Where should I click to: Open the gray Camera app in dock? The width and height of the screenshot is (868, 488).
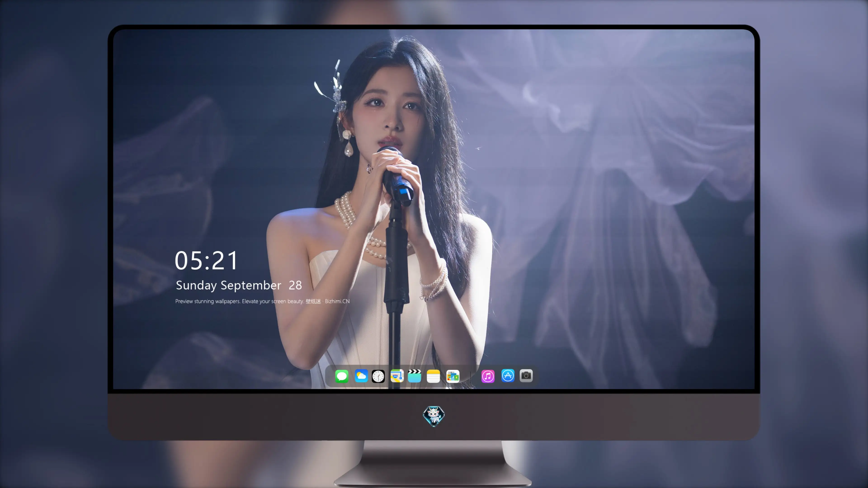click(x=526, y=375)
